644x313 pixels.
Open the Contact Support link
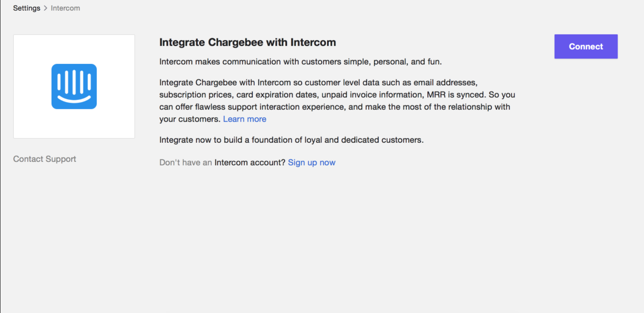tap(45, 159)
